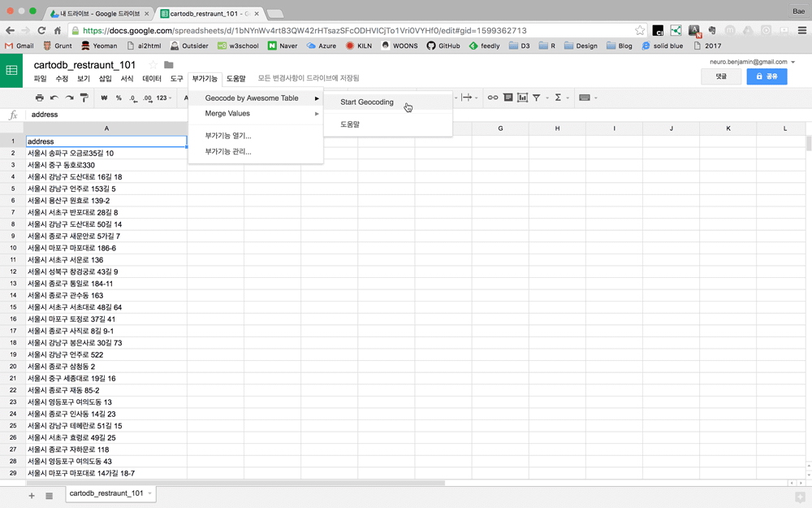Click the Functions sigma icon
Viewport: 812px width, 508px height.
[x=558, y=98]
